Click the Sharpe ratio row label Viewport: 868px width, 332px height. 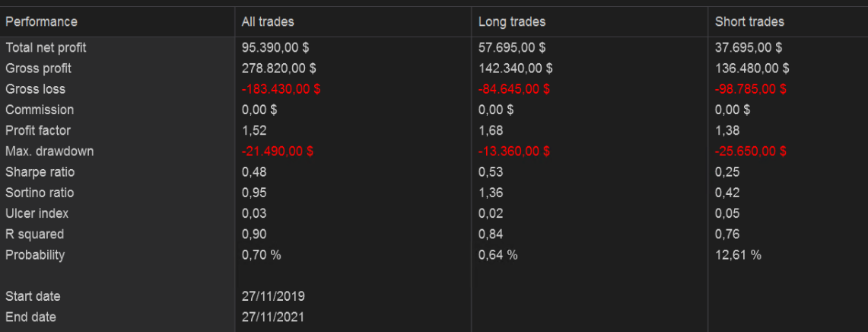pos(40,172)
